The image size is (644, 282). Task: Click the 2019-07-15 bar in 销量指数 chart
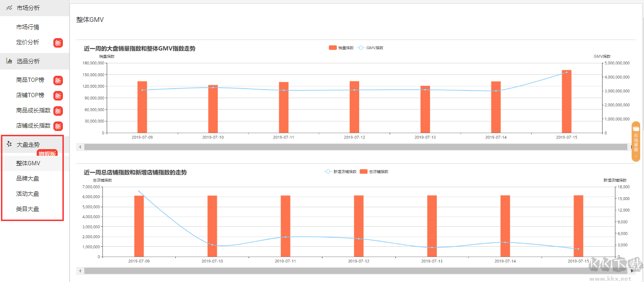pos(566,101)
